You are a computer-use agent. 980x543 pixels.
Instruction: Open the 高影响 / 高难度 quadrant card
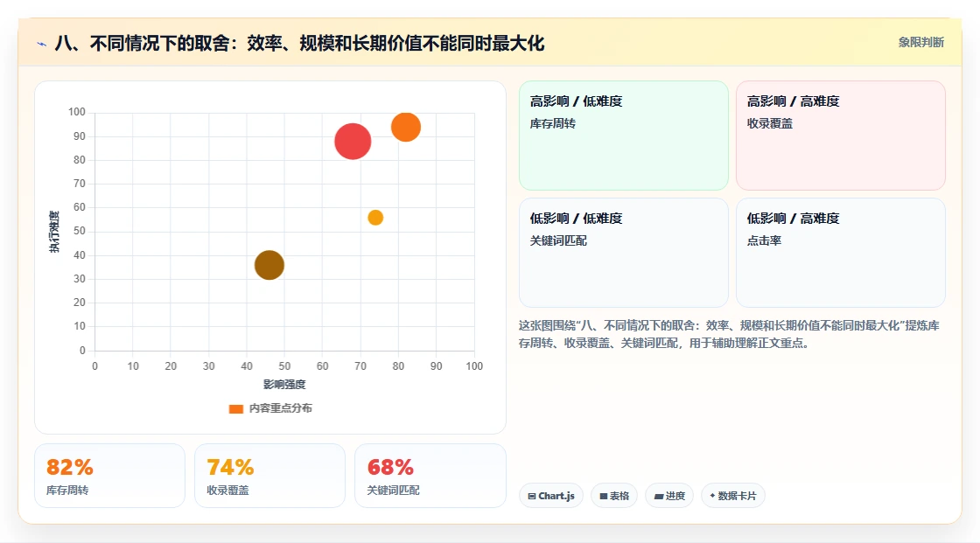pyautogui.click(x=841, y=135)
